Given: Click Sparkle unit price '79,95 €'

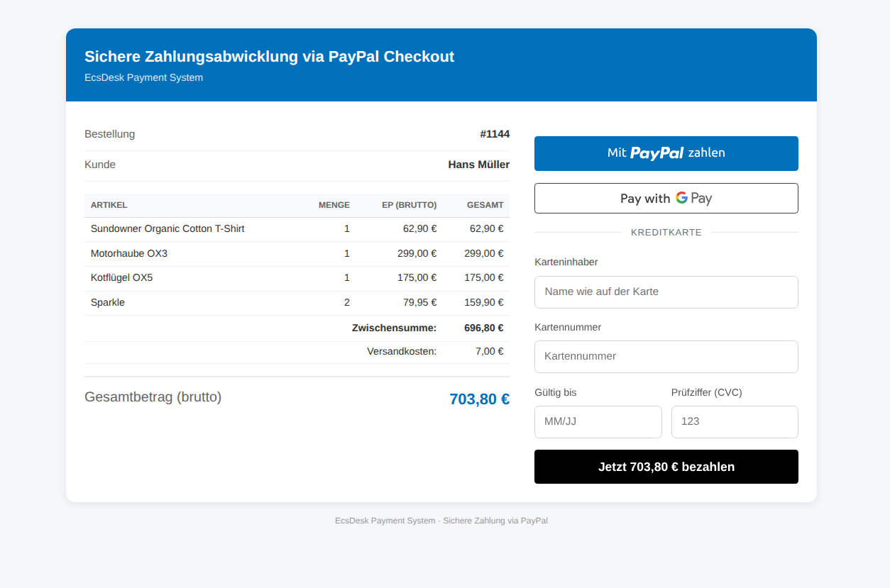Looking at the screenshot, I should point(420,302).
